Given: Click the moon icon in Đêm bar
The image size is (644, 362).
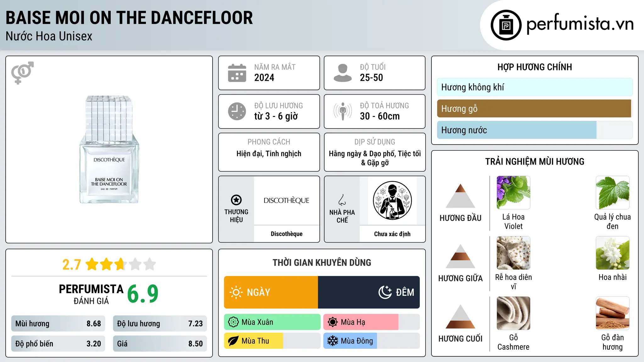Looking at the screenshot, I should pyautogui.click(x=385, y=292).
